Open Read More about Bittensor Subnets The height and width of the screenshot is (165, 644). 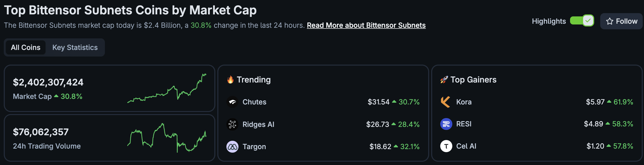point(366,25)
